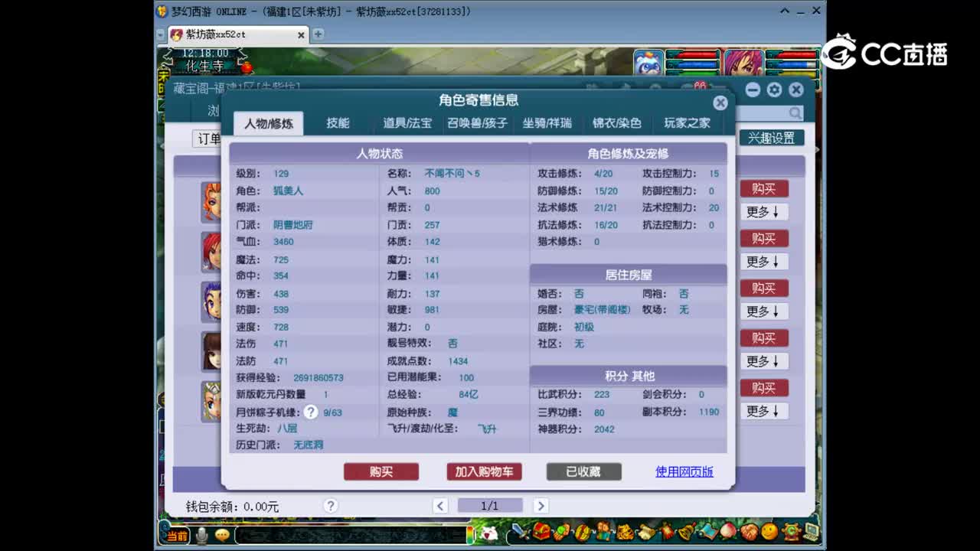980x551 pixels.
Task: Click the pet's red health bar
Action: [694, 55]
